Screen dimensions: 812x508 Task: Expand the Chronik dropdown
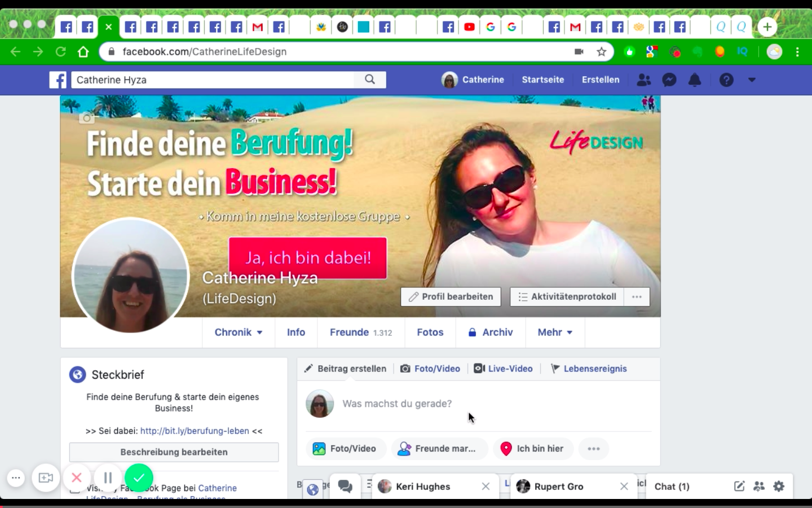point(238,332)
